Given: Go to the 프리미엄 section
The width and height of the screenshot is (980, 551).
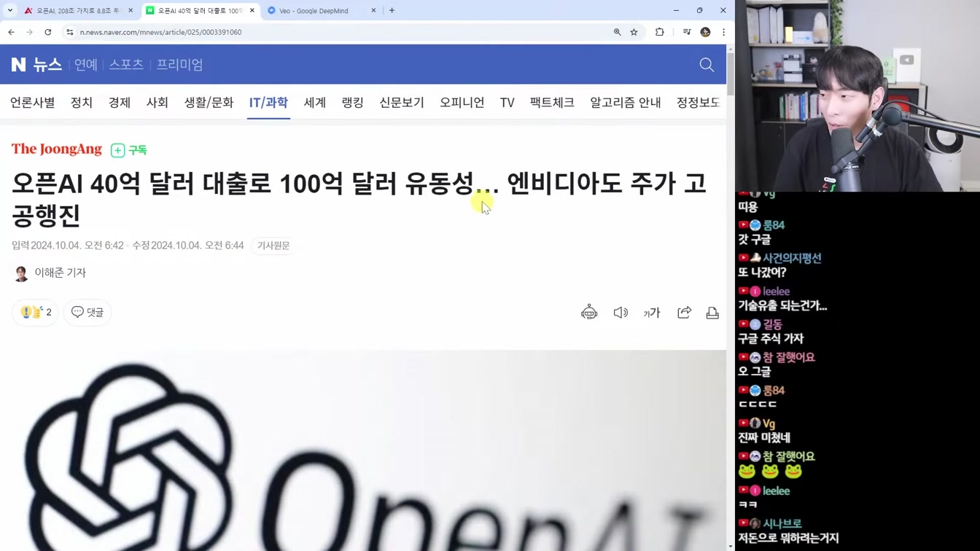Looking at the screenshot, I should click(179, 65).
